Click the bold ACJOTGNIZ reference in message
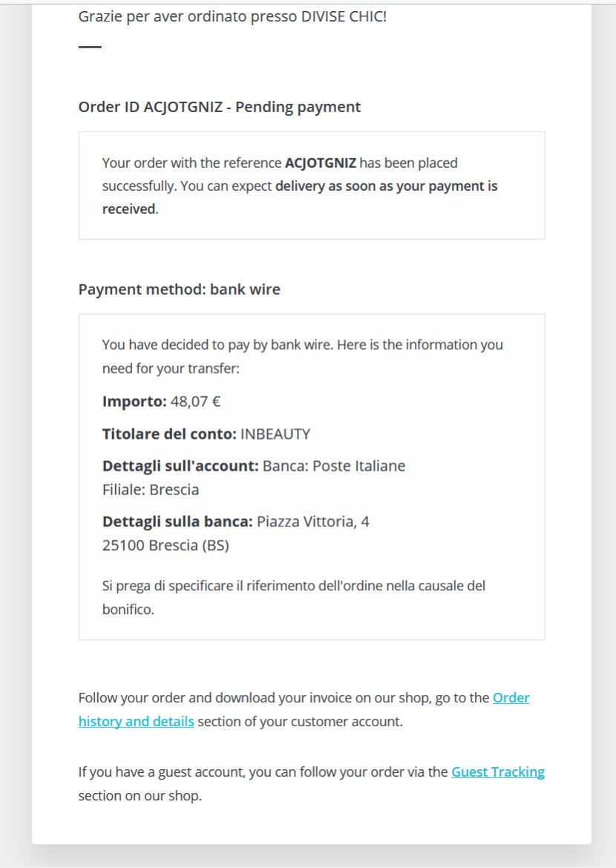The height and width of the screenshot is (868, 616). click(x=321, y=163)
